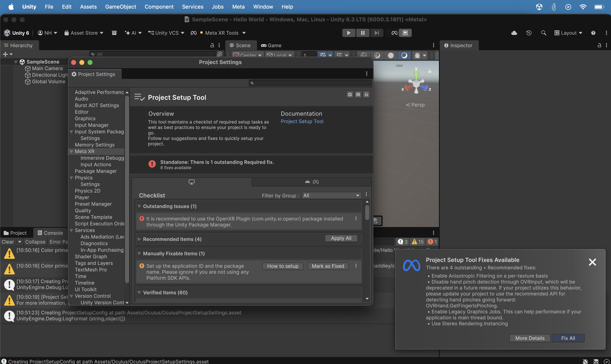Click Fix All in the notification
This screenshot has width=611, height=364.
(568, 338)
